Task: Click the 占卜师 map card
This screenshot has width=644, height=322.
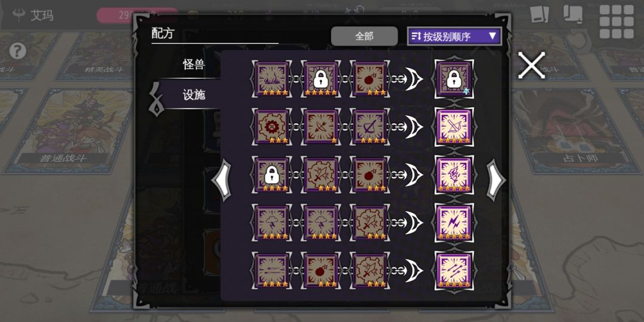Action: [x=580, y=131]
